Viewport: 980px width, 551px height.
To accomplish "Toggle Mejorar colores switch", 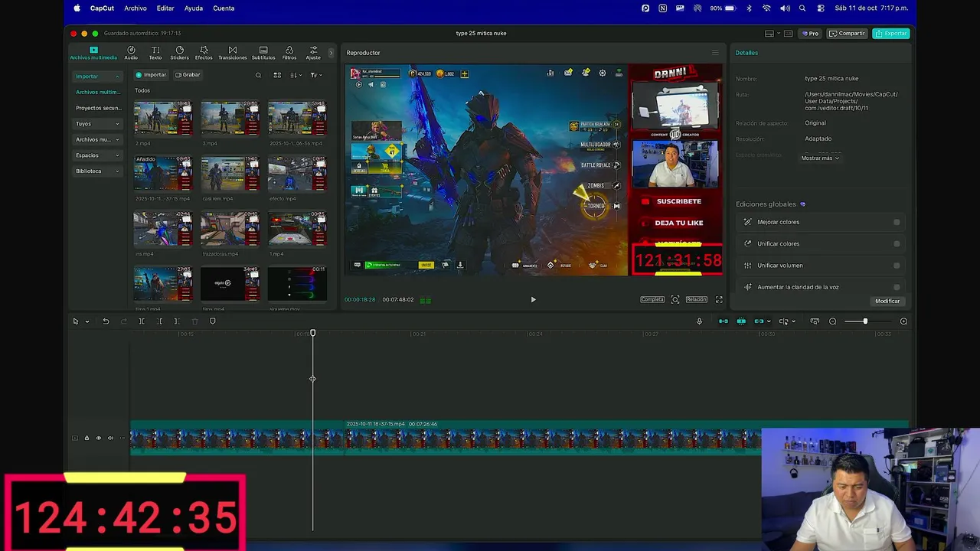I will pyautogui.click(x=897, y=222).
